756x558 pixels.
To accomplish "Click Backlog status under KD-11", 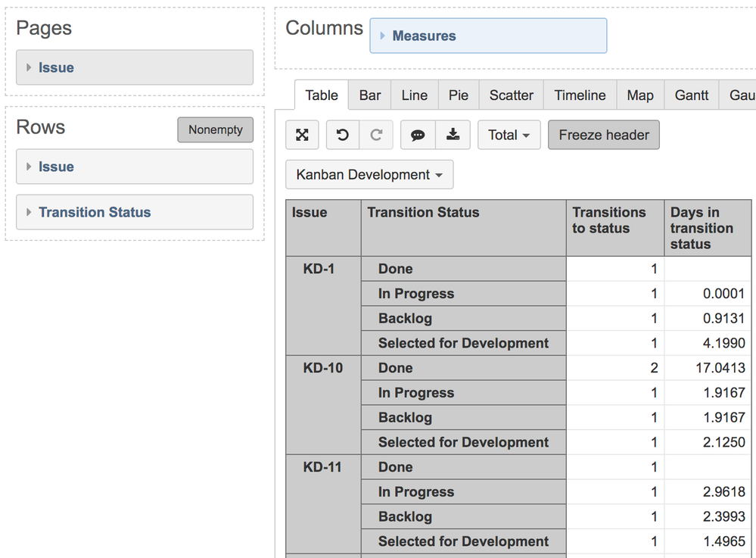I will pos(463,516).
